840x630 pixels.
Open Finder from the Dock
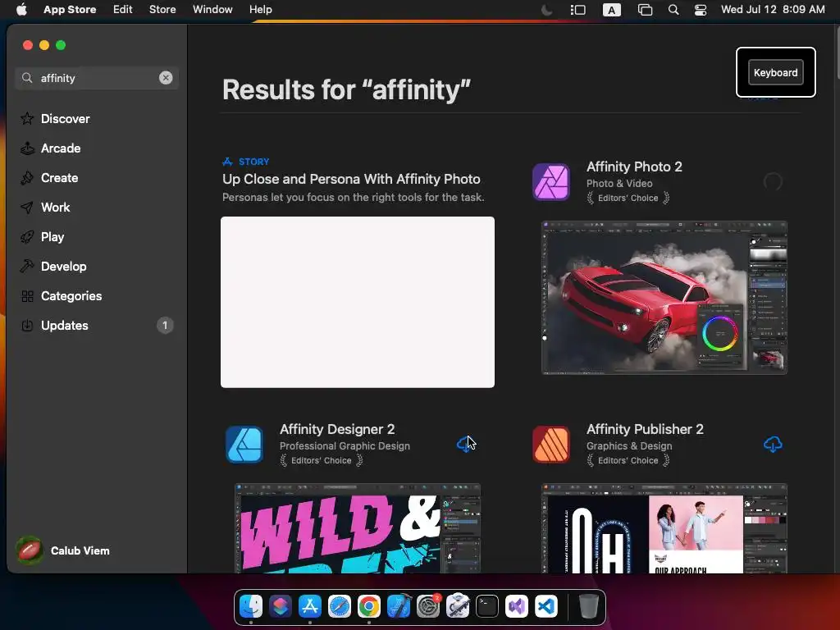[x=251, y=606]
